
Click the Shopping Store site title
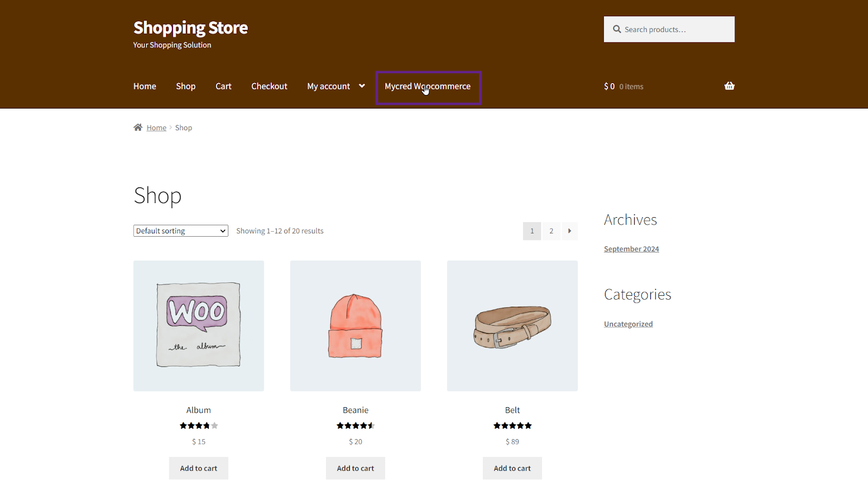click(x=190, y=28)
